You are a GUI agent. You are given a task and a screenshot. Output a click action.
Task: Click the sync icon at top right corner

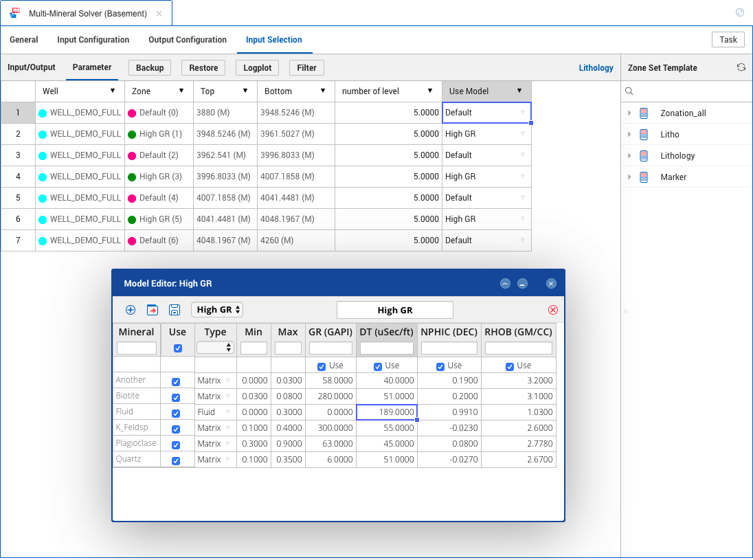click(739, 12)
